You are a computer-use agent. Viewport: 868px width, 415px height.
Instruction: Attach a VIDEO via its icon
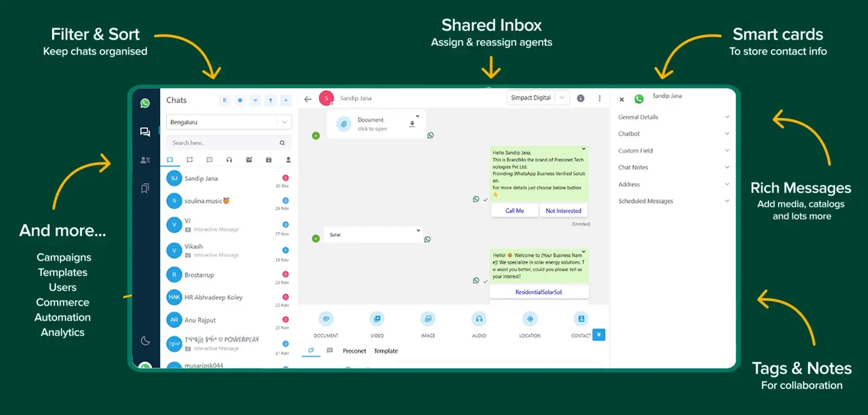377,319
